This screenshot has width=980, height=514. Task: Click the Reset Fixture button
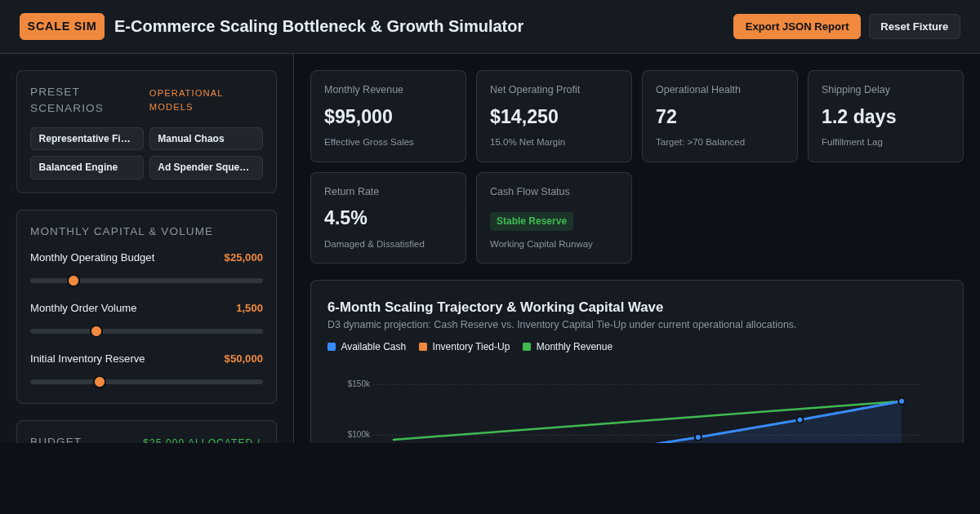point(915,26)
